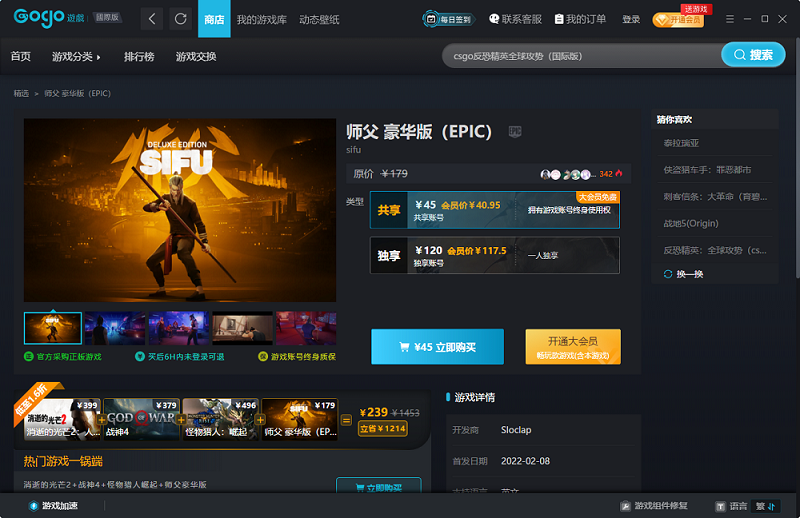Click the ¥45 立即购买 buy button

(437, 347)
